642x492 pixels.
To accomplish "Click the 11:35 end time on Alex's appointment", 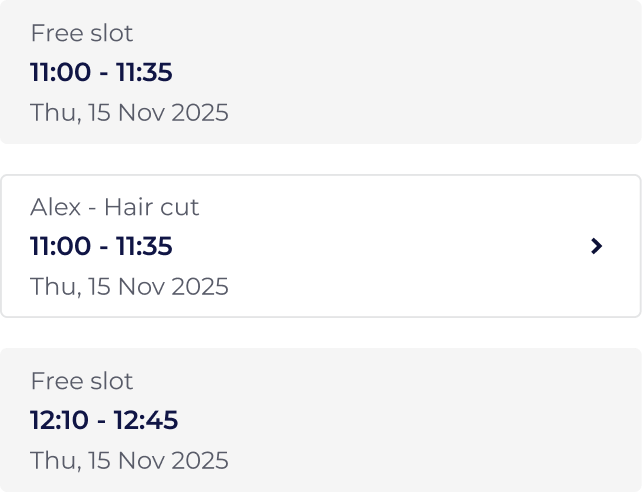I will (x=144, y=246).
